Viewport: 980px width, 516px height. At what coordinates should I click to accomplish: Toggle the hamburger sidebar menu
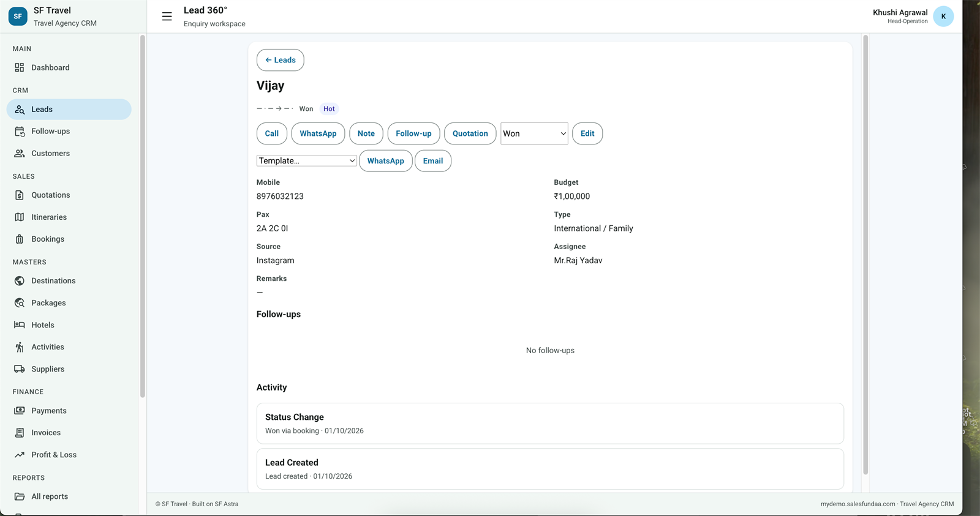click(167, 17)
